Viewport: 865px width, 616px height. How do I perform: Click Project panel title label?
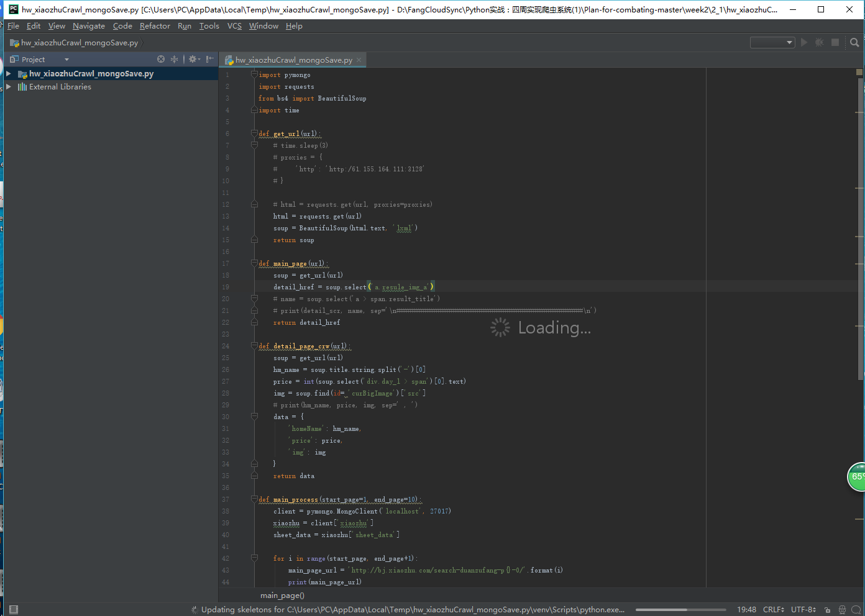coord(33,60)
